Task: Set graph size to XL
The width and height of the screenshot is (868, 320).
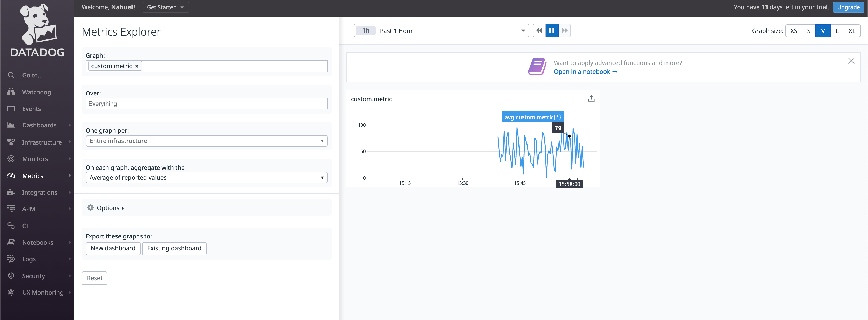Action: point(852,31)
